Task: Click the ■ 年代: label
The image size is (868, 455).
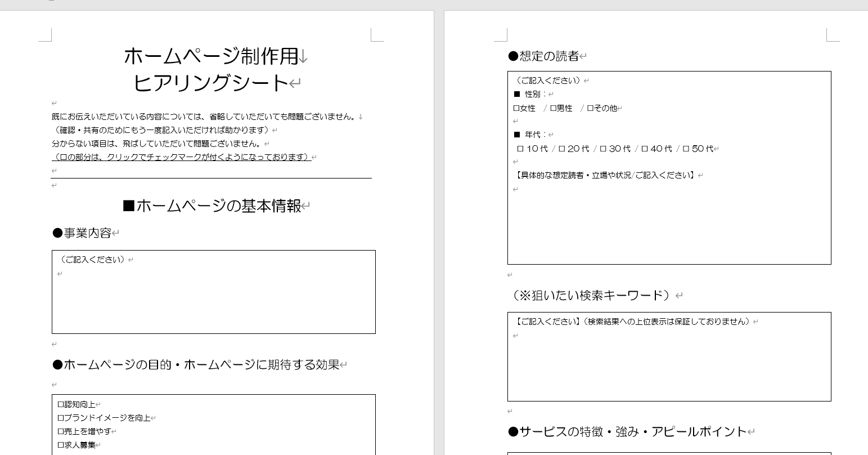Action: point(530,135)
